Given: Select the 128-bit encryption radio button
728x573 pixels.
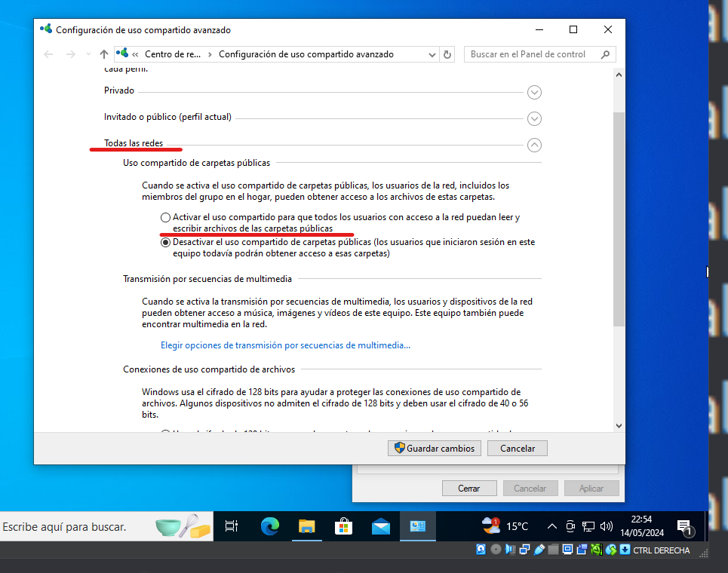Looking at the screenshot, I should coord(164,431).
